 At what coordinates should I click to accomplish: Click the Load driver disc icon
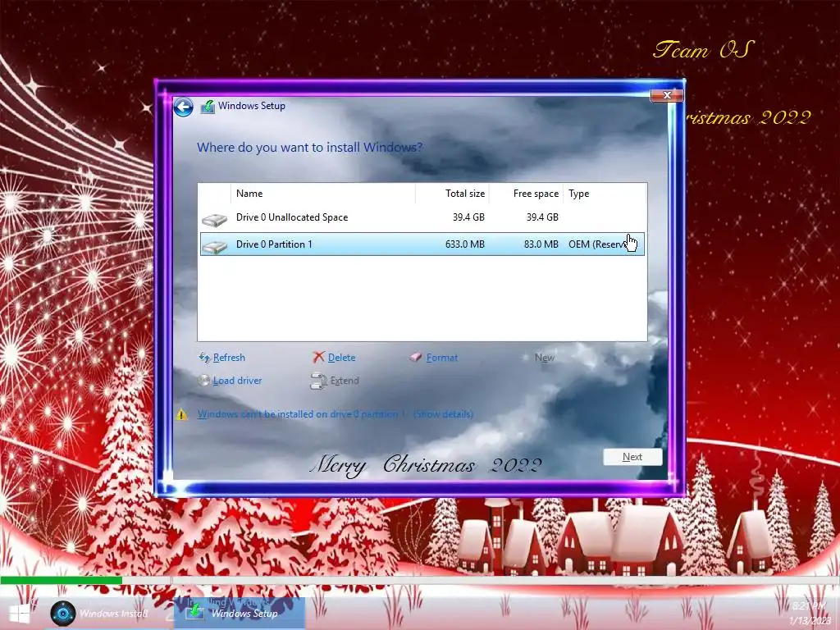[203, 381]
